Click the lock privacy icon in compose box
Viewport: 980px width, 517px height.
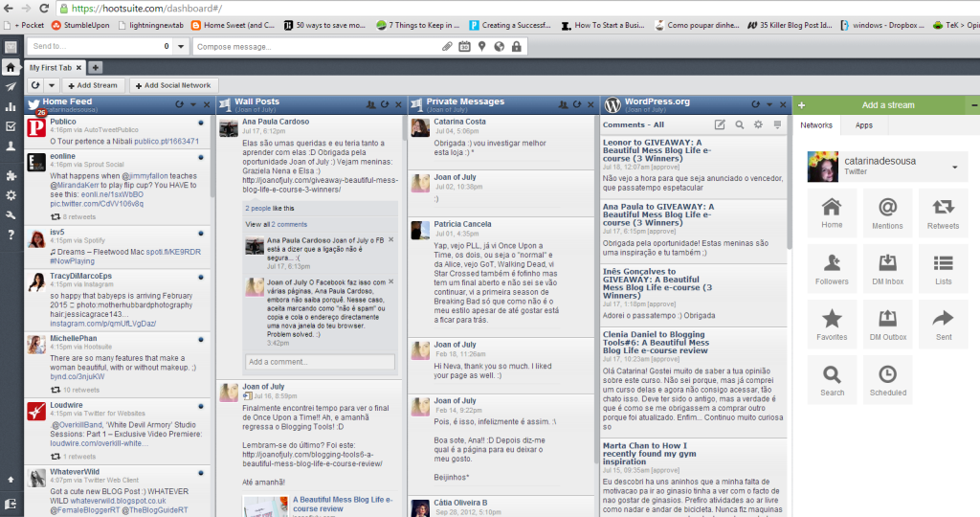coord(516,46)
